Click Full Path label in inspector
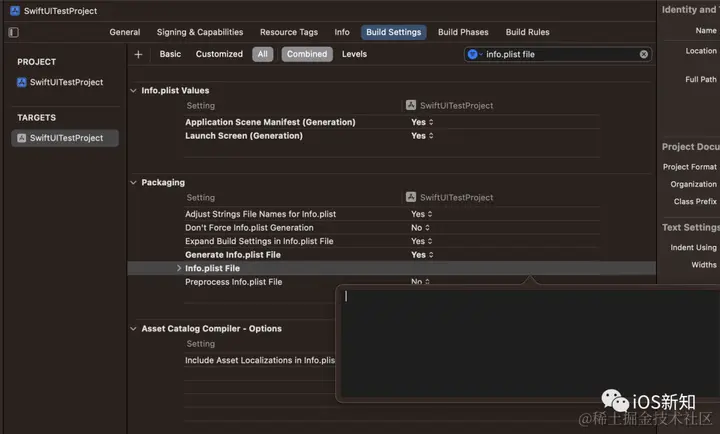The image size is (720, 434). pos(701,79)
